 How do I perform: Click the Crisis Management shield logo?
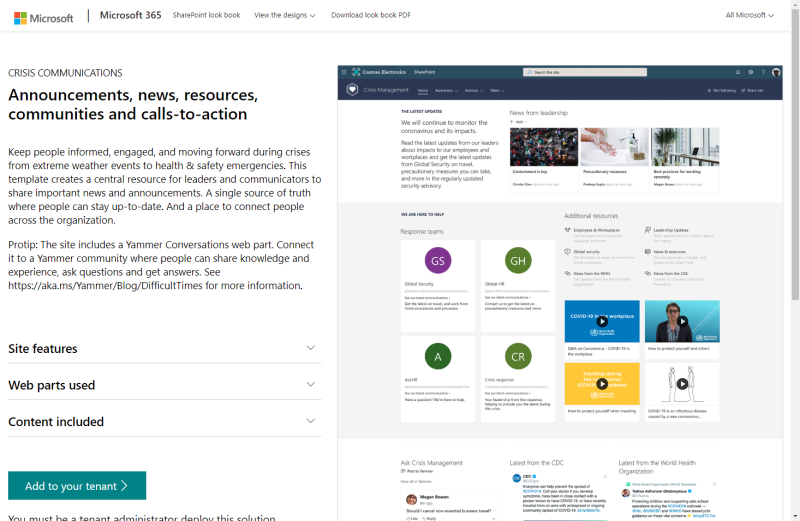click(x=352, y=90)
